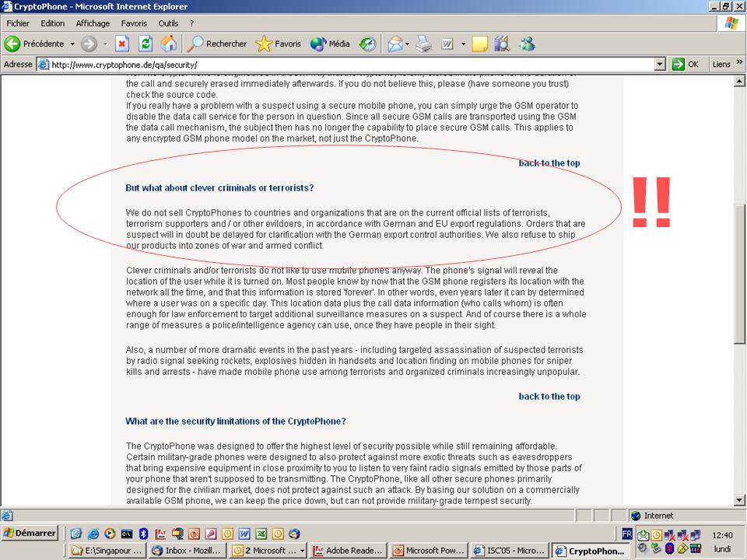747x560 pixels.
Task: Open the Outils menu
Action: click(168, 23)
